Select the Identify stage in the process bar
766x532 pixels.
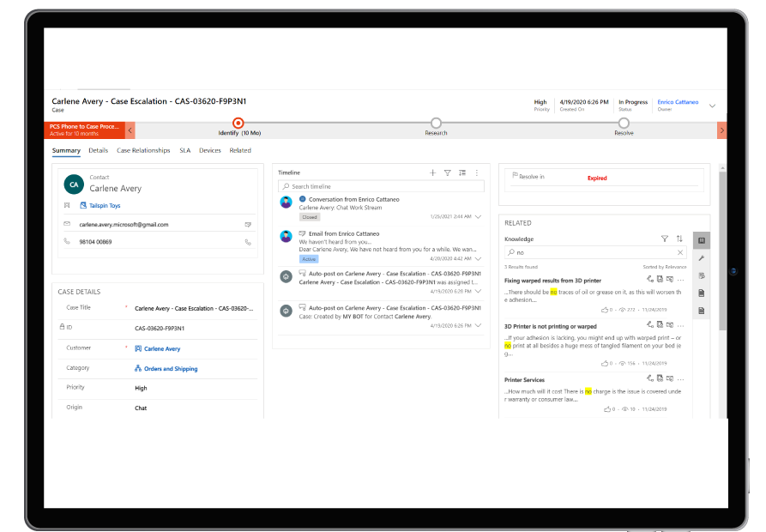pyautogui.click(x=238, y=123)
